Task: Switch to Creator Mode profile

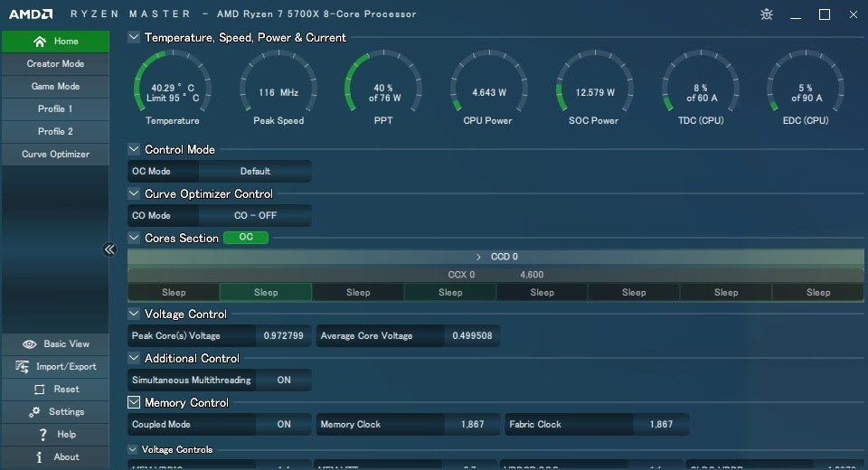Action: click(55, 63)
